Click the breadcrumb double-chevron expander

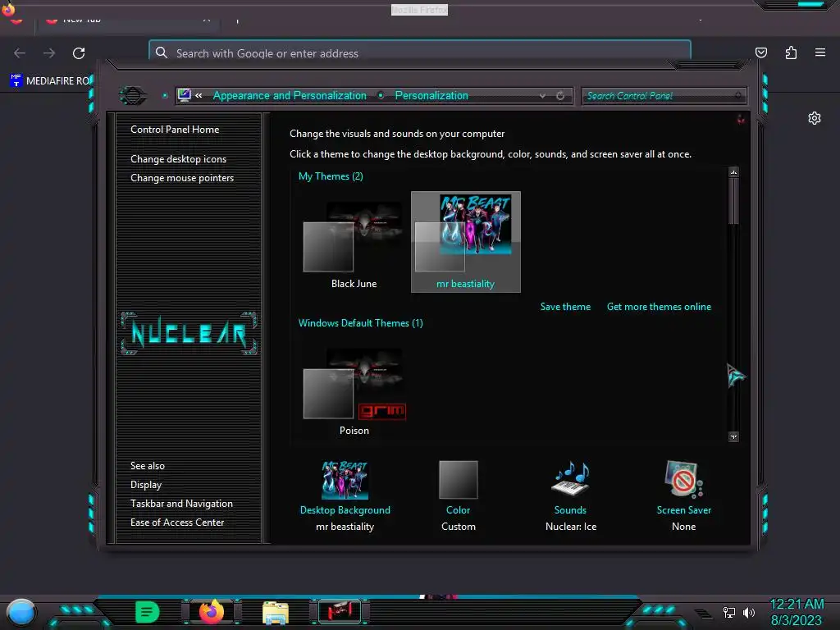199,96
